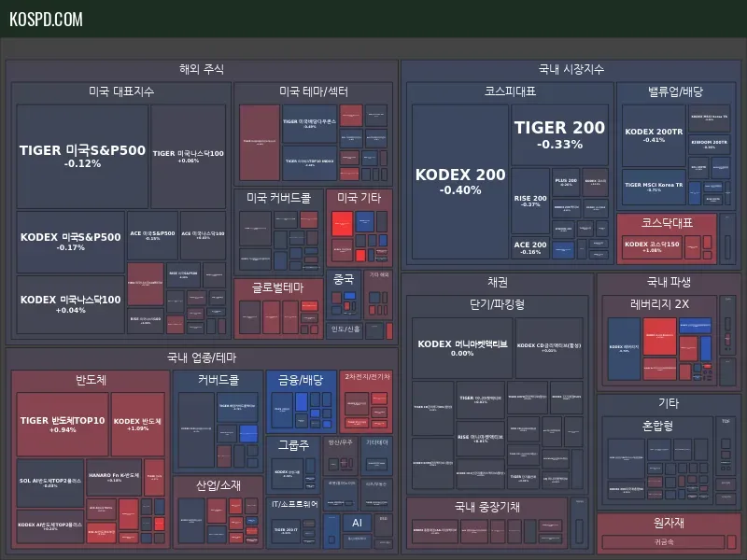Select the 국내 파생 section header
Screen dimensions: 747x560
pyautogui.click(x=669, y=282)
